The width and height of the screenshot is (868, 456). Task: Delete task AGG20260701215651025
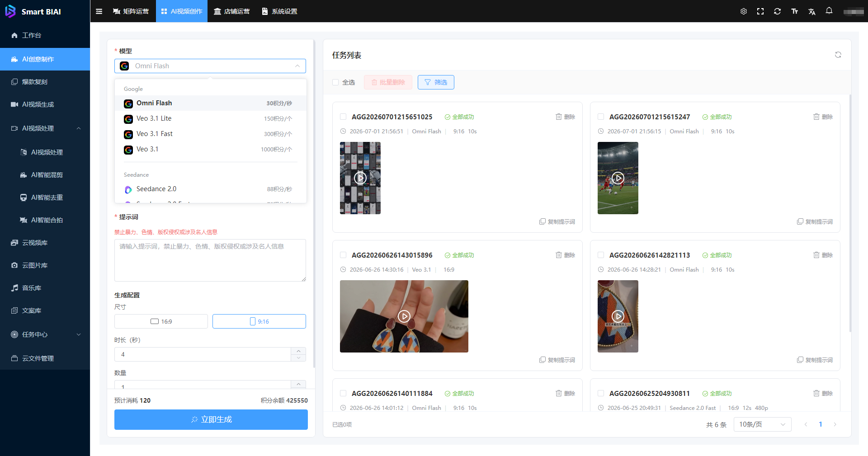(x=565, y=117)
